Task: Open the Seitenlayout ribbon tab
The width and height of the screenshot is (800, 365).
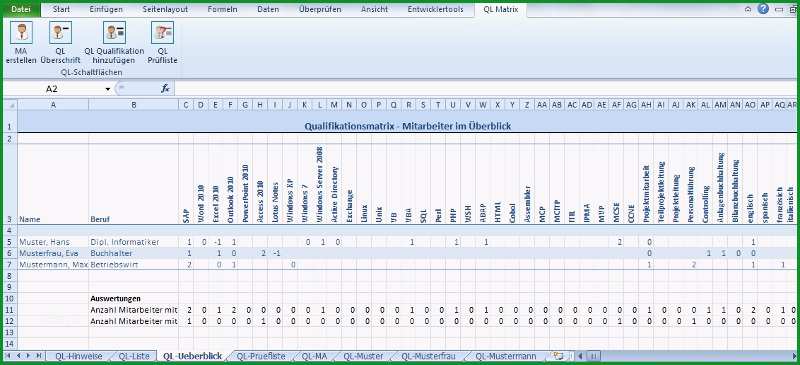Action: [x=165, y=9]
